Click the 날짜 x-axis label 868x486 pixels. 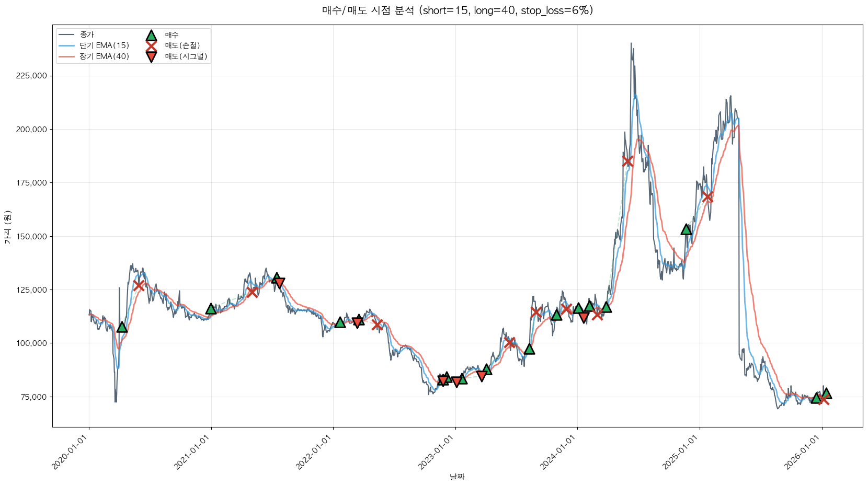(458, 477)
